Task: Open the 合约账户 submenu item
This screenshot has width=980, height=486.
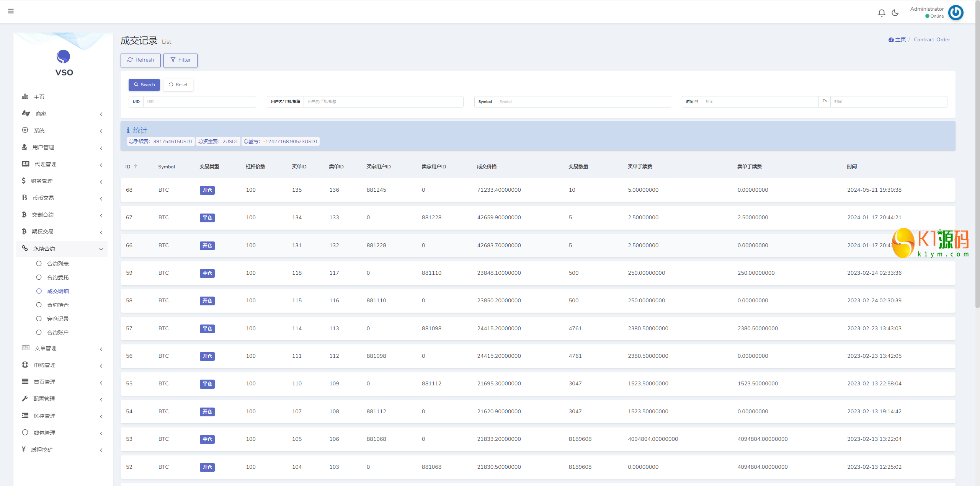Action: coord(57,333)
